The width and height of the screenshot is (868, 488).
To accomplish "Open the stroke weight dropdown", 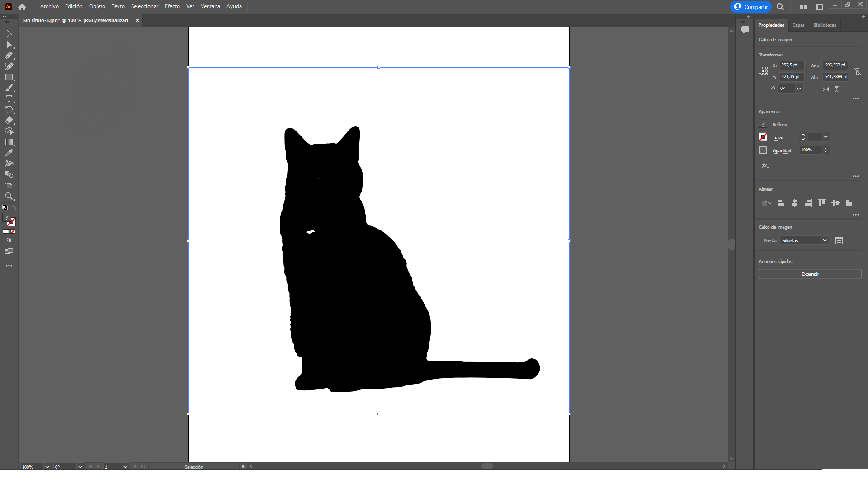I will tap(826, 137).
